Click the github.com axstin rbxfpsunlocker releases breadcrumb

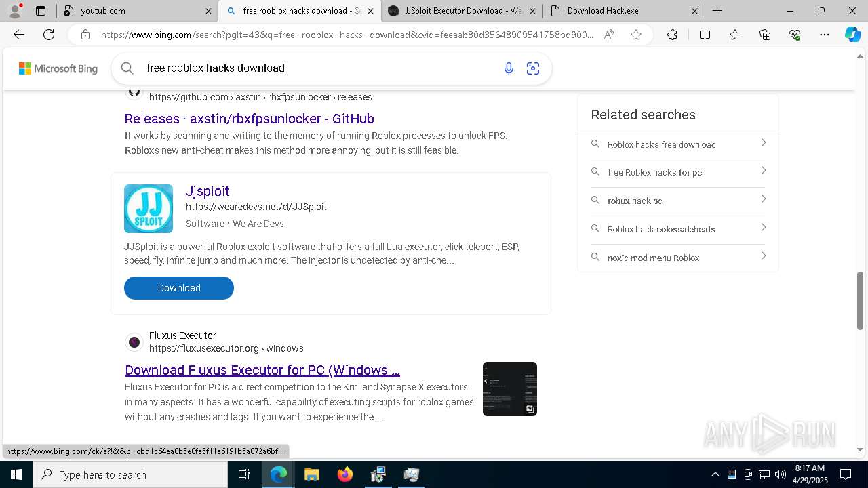tap(260, 97)
